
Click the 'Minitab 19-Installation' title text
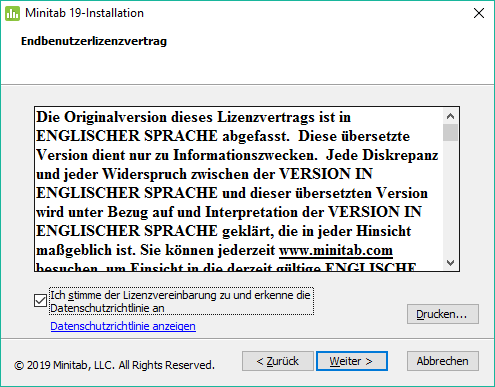point(84,13)
